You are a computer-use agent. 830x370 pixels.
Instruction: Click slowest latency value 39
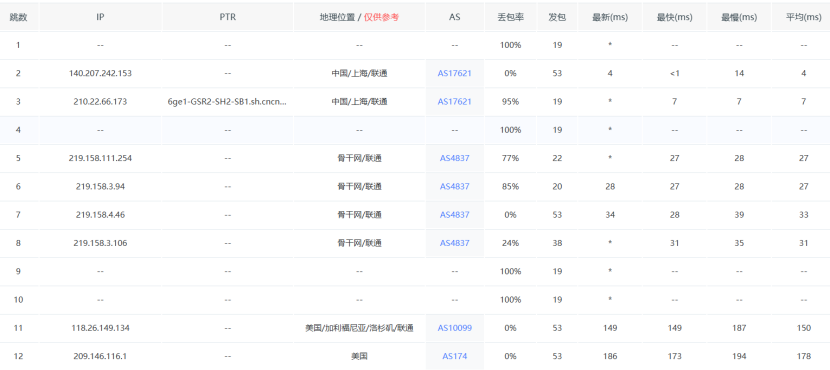tap(739, 215)
